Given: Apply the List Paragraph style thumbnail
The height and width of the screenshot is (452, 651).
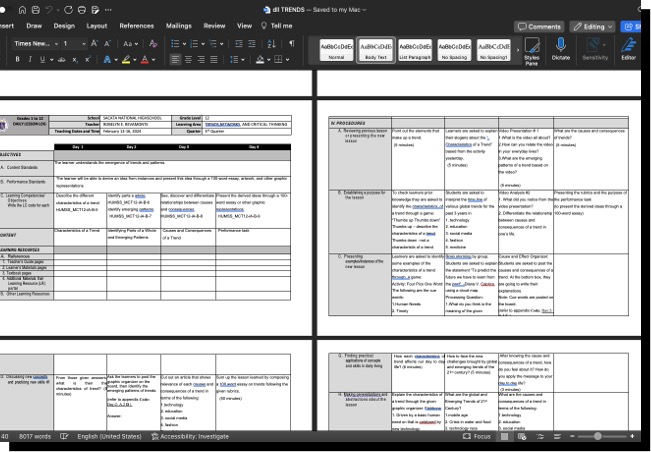Looking at the screenshot, I should pyautogui.click(x=415, y=49).
